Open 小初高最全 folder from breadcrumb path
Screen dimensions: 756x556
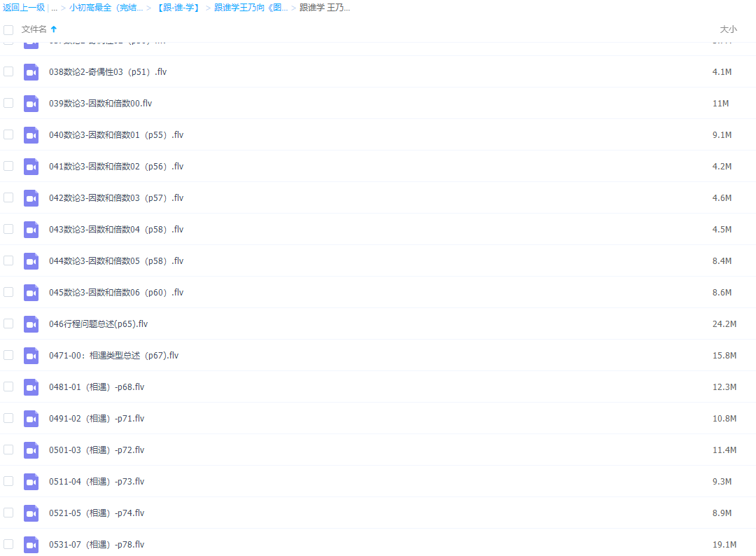tap(106, 8)
